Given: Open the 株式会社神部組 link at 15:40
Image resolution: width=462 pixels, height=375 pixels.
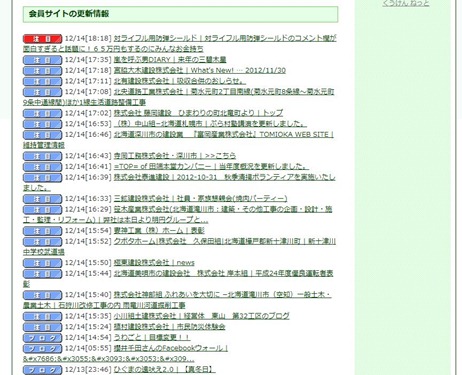Looking at the screenshot, I should (x=223, y=294).
